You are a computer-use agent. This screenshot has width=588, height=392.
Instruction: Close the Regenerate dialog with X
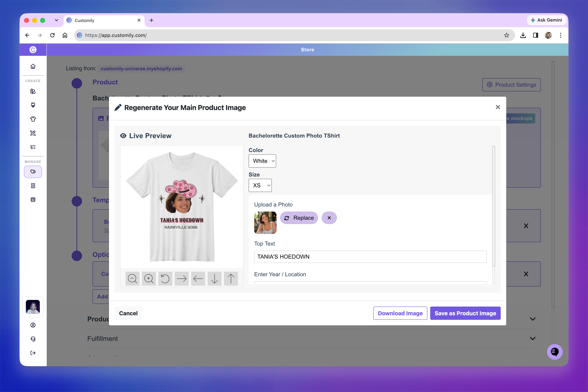tap(498, 107)
